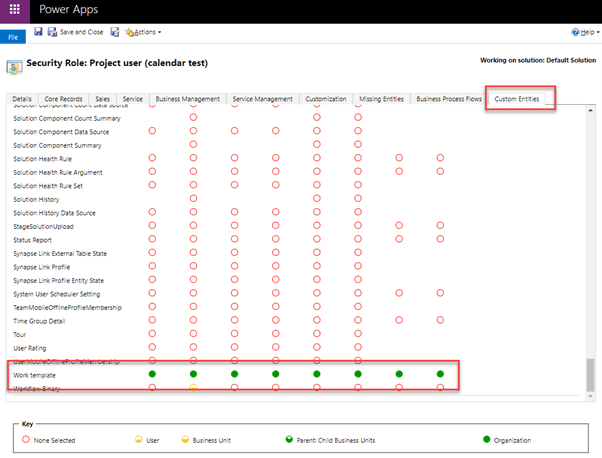Toggle first circle in Synapse Link Profile row
The width and height of the screenshot is (602, 458).
point(152,266)
